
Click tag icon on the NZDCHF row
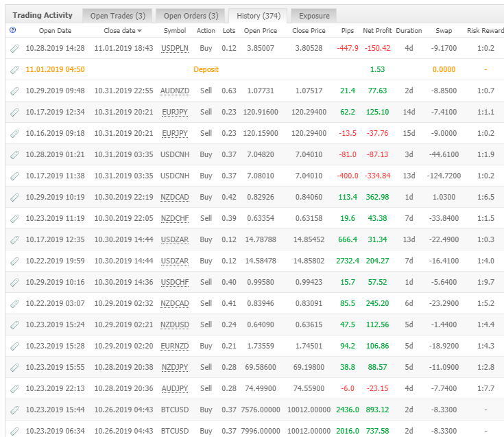(x=14, y=219)
